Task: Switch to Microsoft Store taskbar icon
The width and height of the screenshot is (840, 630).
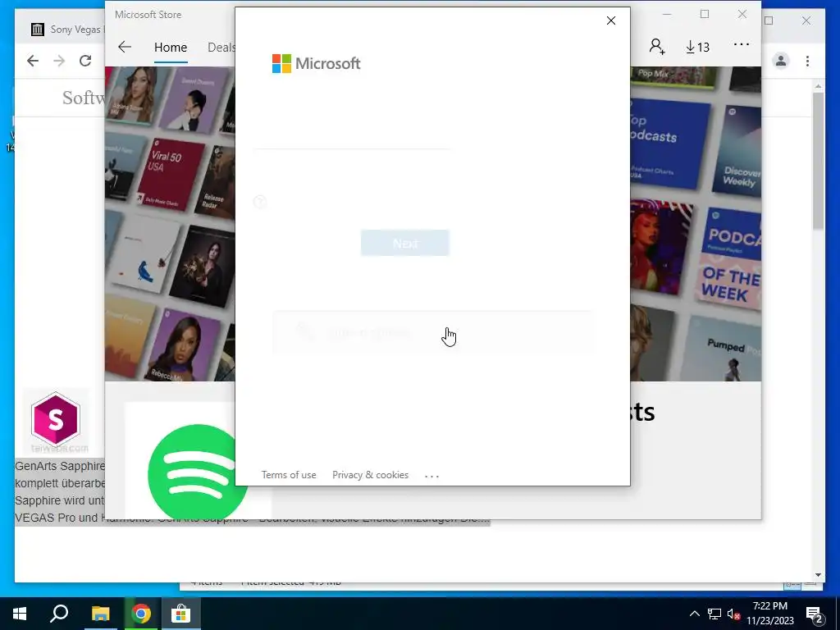Action: [x=181, y=614]
